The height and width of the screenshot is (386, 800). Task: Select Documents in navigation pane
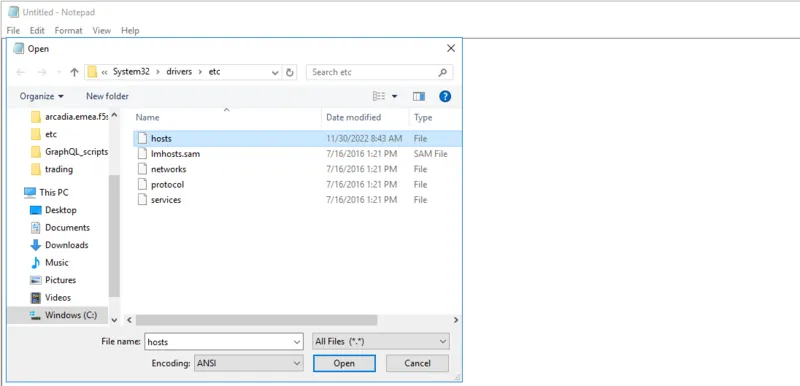(x=60, y=227)
